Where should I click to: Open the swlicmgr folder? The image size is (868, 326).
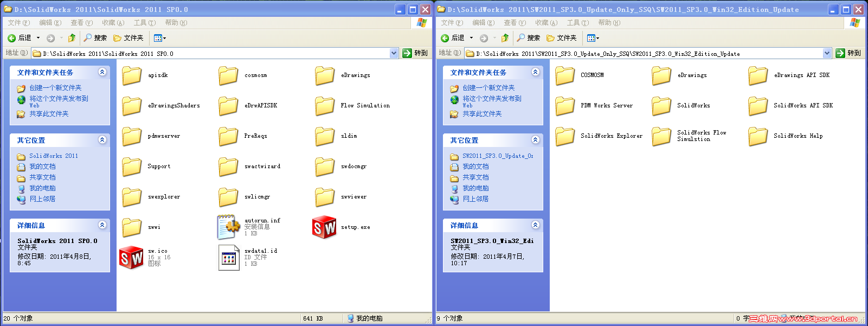228,197
